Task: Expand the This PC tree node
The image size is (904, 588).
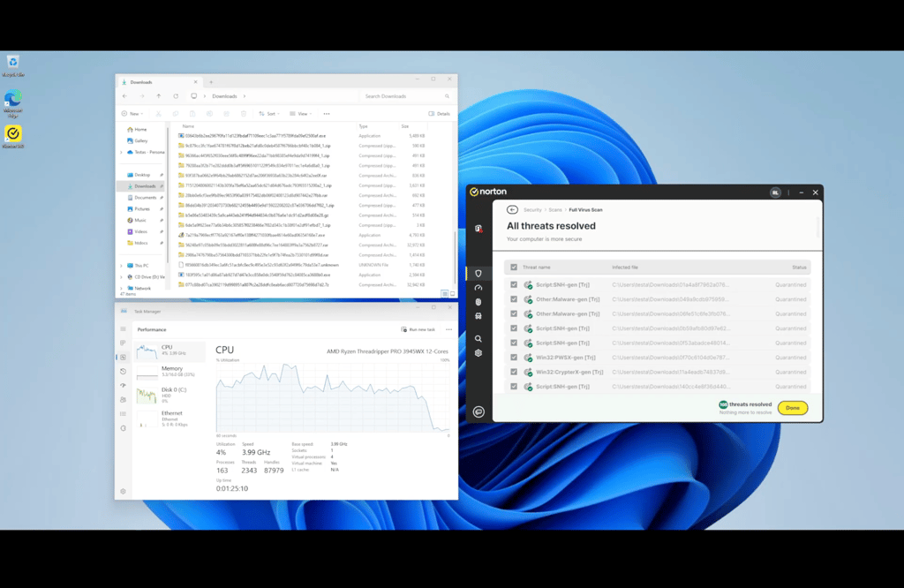Action: (x=121, y=266)
